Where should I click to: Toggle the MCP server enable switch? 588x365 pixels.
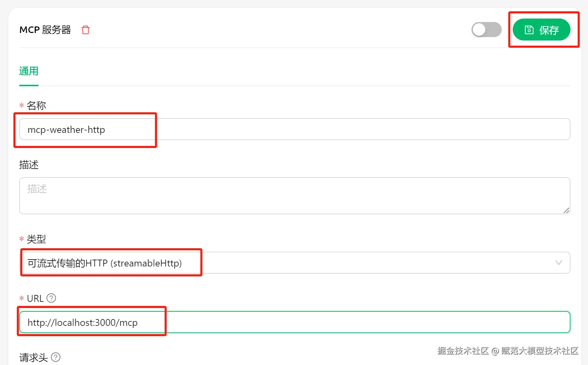[x=486, y=30]
